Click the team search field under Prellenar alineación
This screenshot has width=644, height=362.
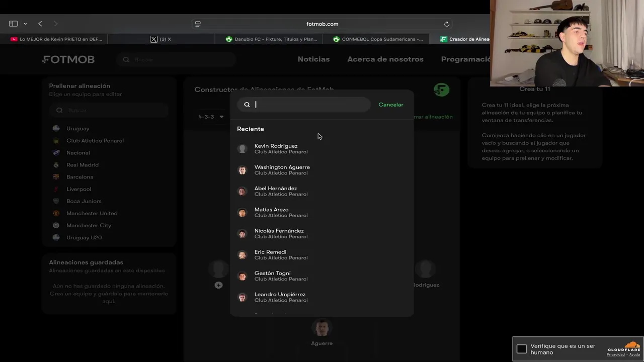tap(109, 110)
